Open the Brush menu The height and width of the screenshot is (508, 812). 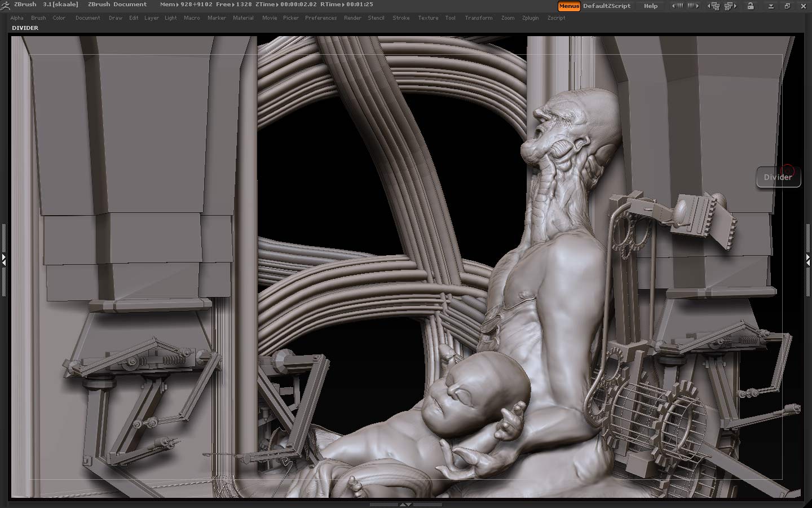(x=38, y=18)
